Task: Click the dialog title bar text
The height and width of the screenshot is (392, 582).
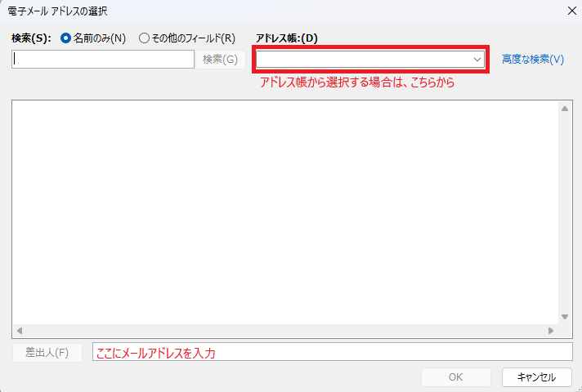Action: point(57,11)
